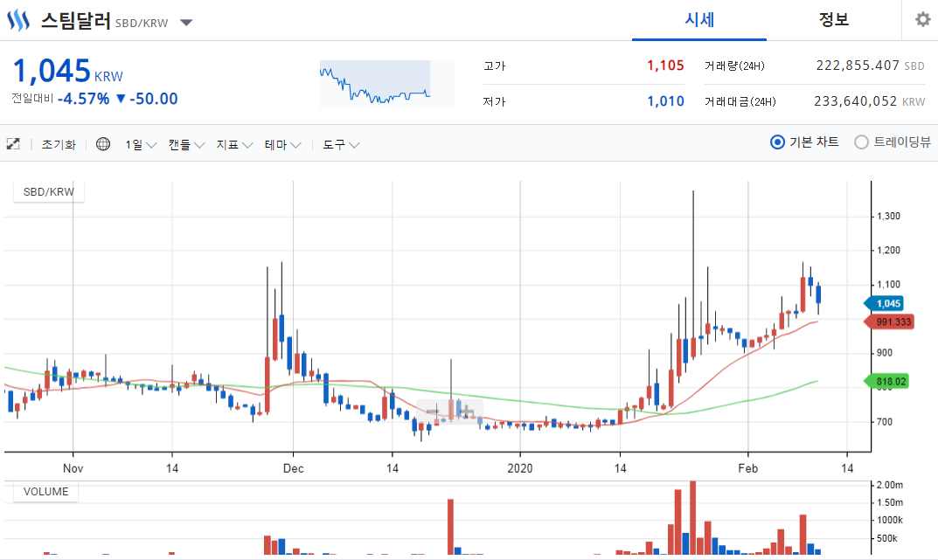Switch to the 정보 tab

(834, 20)
